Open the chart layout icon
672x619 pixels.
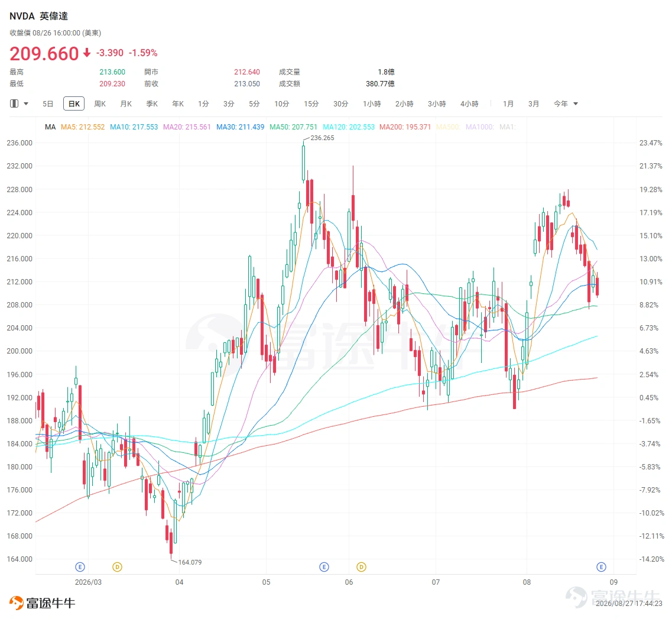tap(14, 103)
